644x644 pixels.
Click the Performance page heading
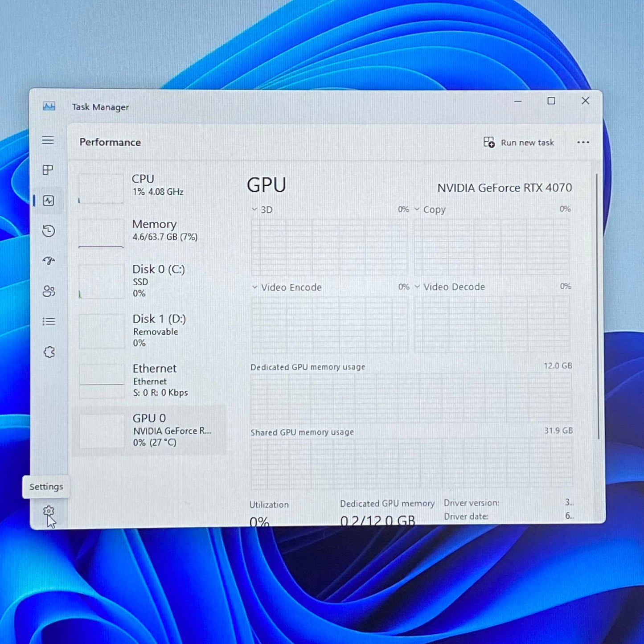pos(110,142)
